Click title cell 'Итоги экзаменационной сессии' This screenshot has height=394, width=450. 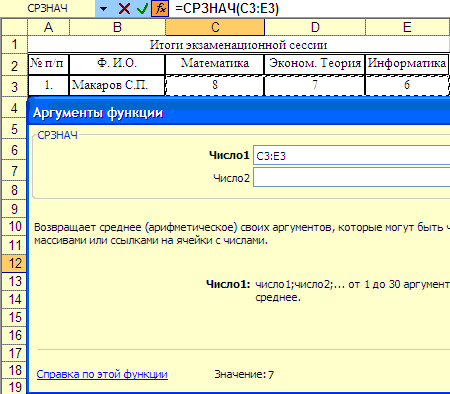point(238,44)
